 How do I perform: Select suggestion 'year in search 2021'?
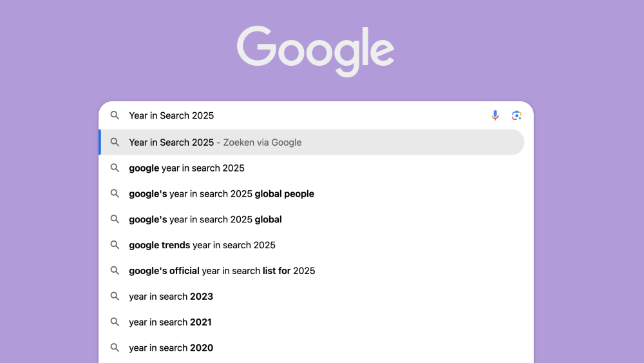[x=170, y=322]
